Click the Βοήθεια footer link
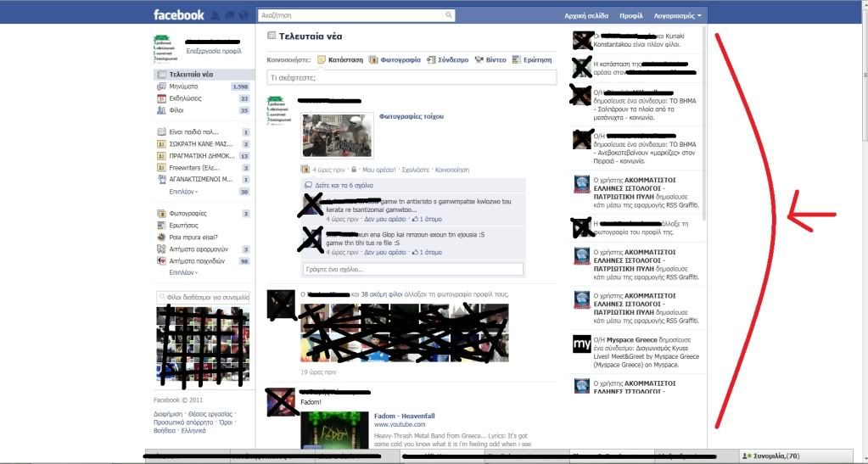This screenshot has width=868, height=464. click(x=165, y=431)
